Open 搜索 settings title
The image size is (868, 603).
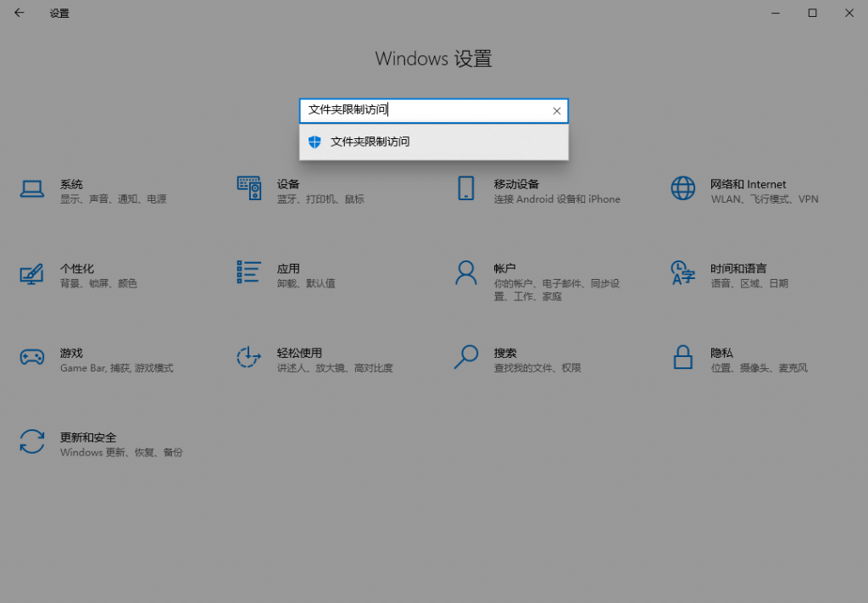(505, 354)
